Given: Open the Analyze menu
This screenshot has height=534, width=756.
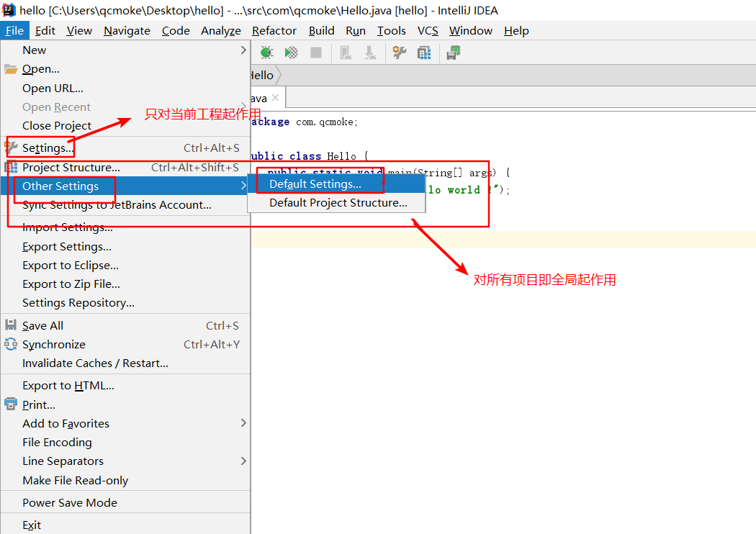Looking at the screenshot, I should 221,31.
